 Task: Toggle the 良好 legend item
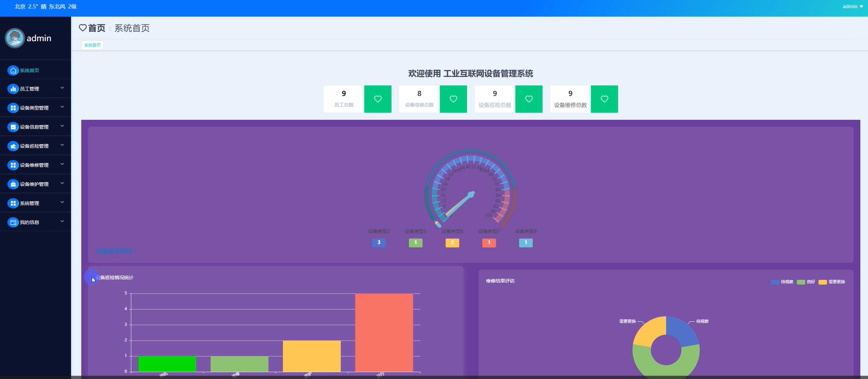pos(806,282)
